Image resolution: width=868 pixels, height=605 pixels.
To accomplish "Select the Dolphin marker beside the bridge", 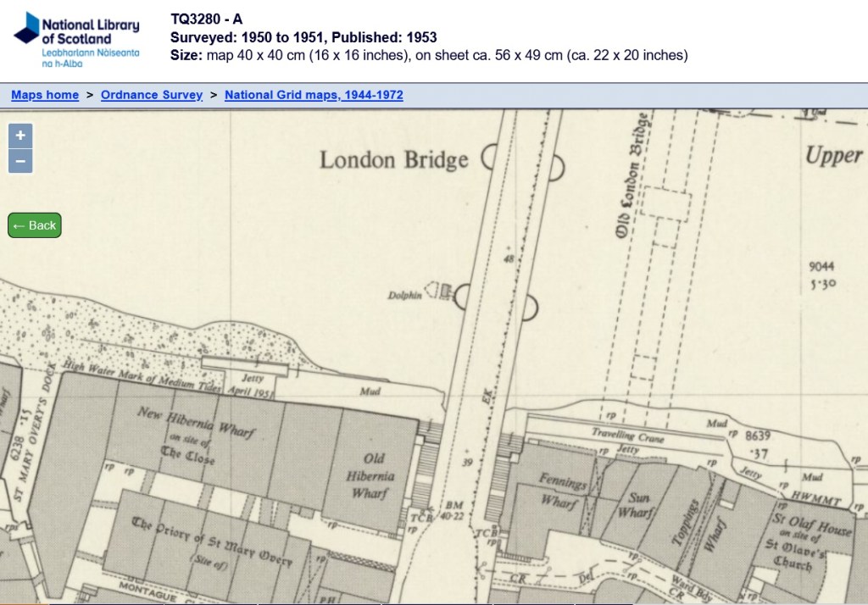I will point(405,296).
